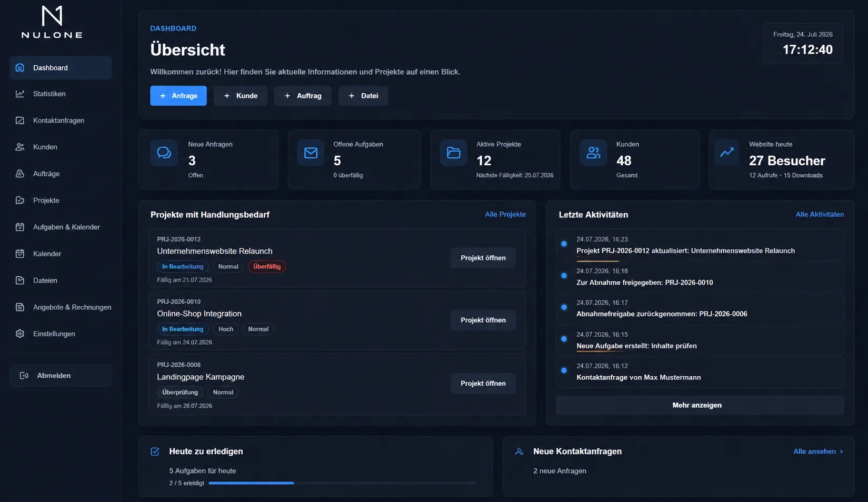Click the blue dot beside Neue Aufgabe erstellt
868x502 pixels.
click(x=564, y=339)
